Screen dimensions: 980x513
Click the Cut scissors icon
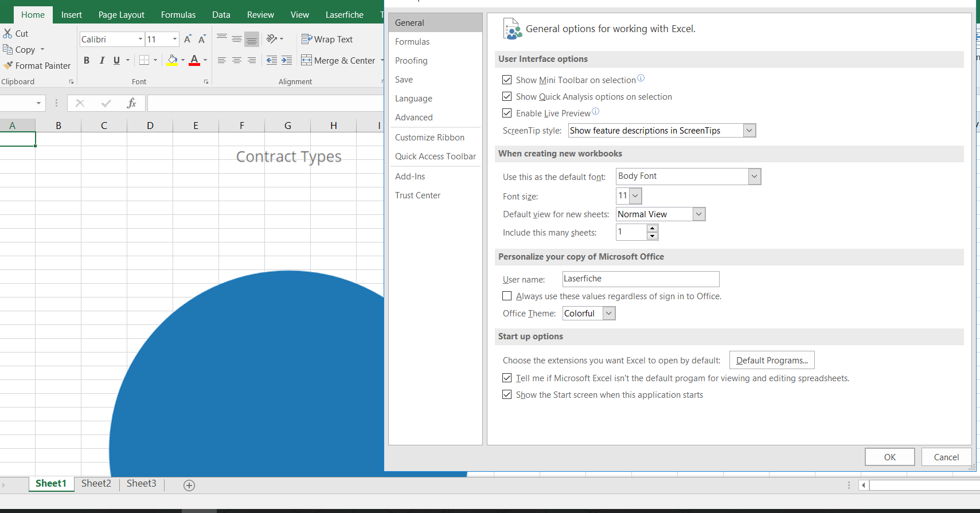pos(7,33)
